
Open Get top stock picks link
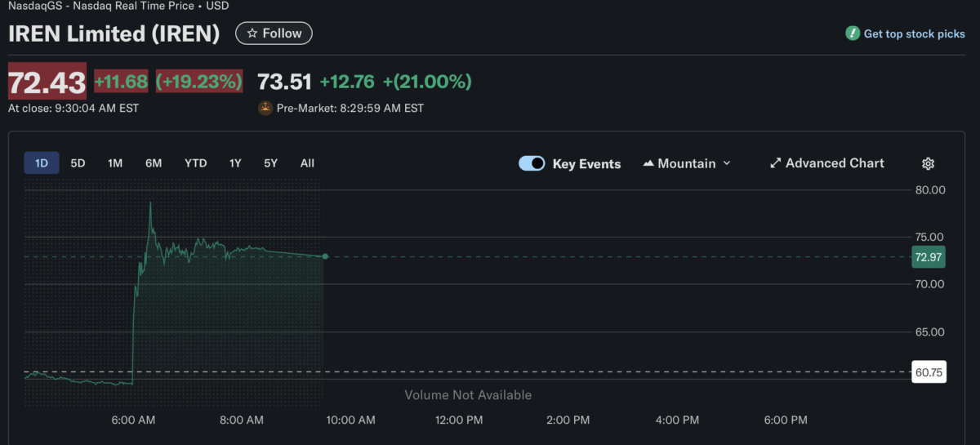(914, 34)
